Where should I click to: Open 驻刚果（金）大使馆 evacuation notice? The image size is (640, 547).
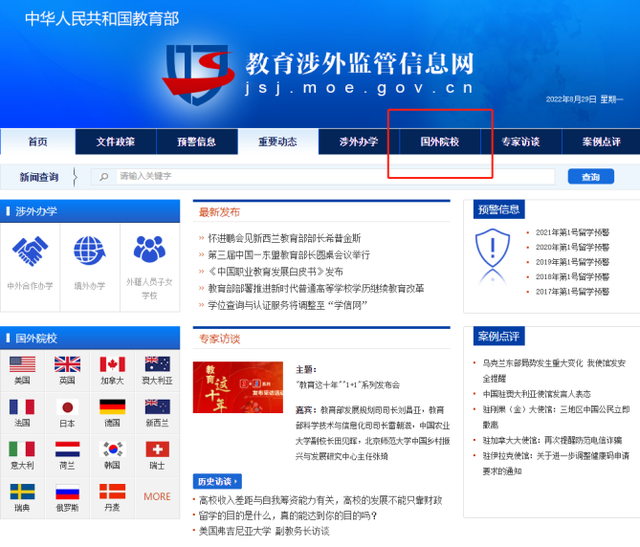(556, 417)
